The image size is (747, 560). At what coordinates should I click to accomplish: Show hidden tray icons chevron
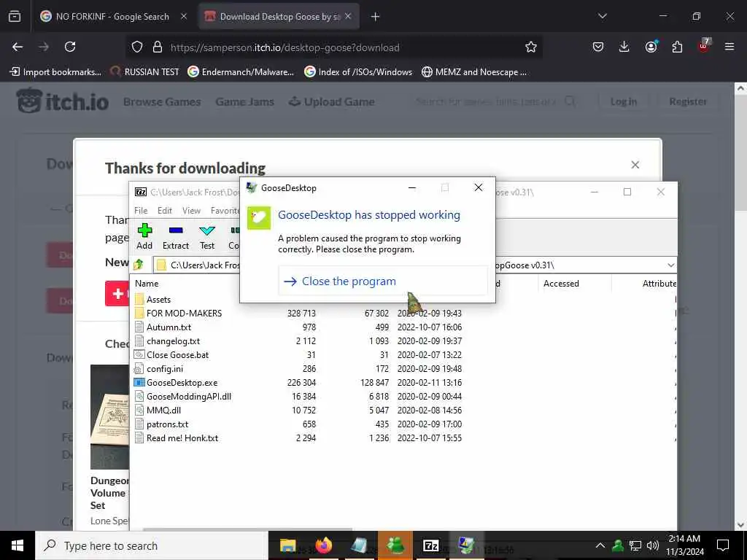click(x=600, y=545)
